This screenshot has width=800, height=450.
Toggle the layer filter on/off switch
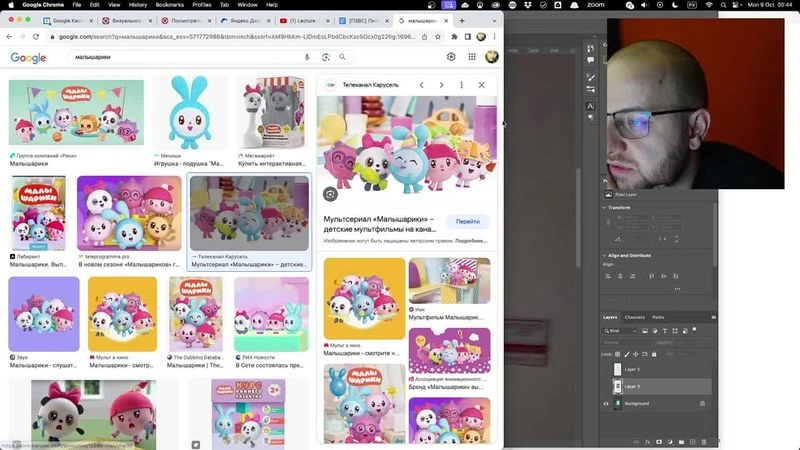[x=694, y=331]
